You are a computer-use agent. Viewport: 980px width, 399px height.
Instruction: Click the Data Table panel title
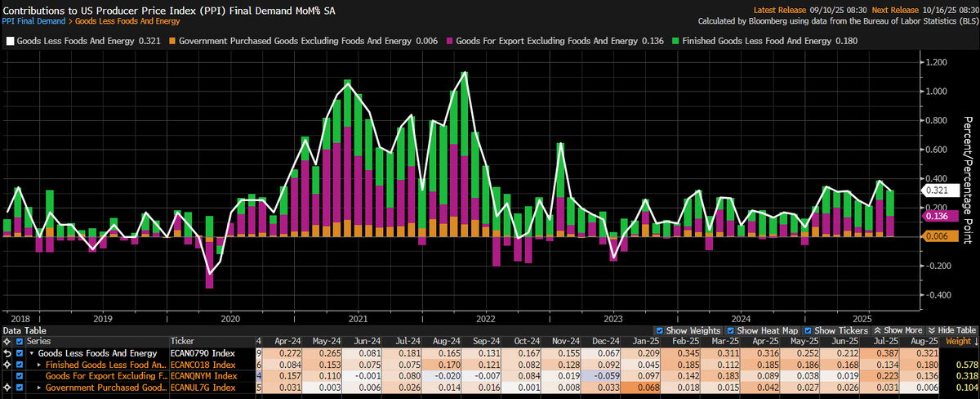[x=24, y=330]
